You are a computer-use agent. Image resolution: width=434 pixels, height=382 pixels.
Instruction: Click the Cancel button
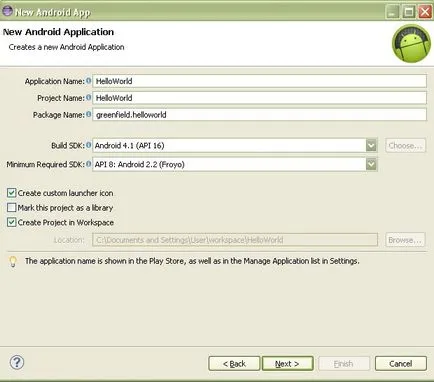coord(401,364)
